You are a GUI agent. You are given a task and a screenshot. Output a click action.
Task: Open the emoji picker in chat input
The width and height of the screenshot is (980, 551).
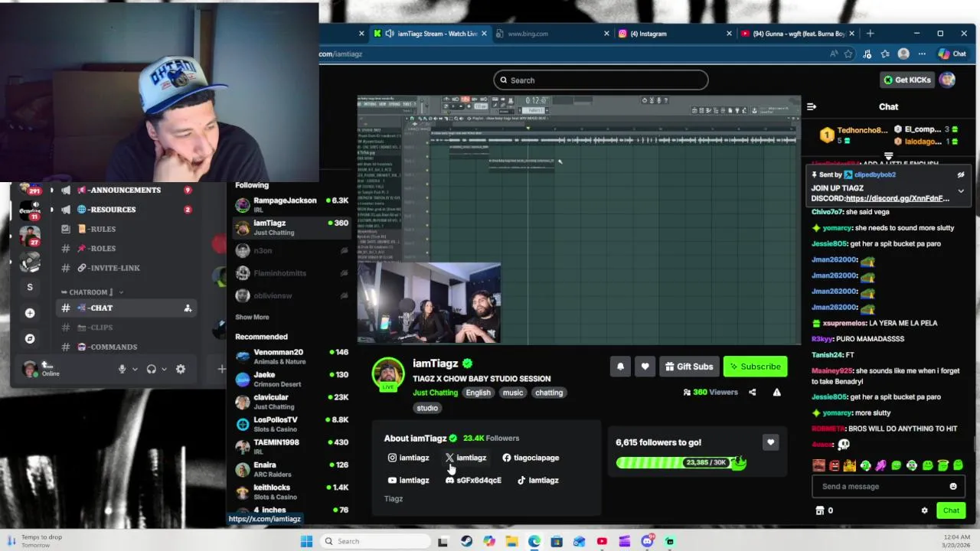point(953,487)
